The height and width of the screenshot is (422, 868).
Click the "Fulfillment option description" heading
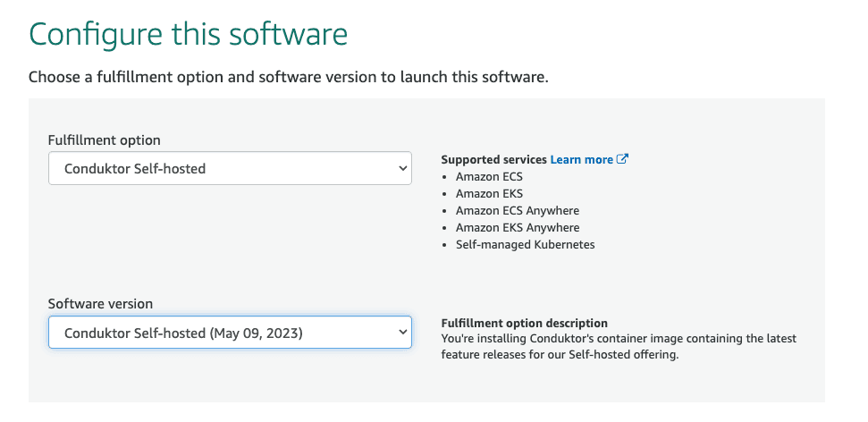[x=524, y=323]
